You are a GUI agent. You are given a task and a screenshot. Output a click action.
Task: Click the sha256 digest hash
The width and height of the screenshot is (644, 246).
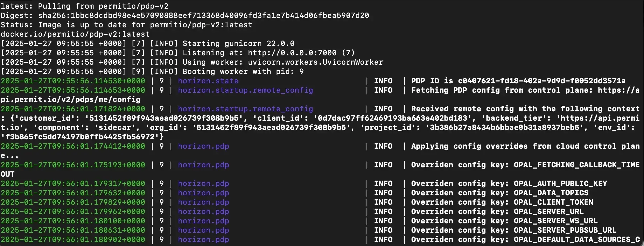point(203,16)
